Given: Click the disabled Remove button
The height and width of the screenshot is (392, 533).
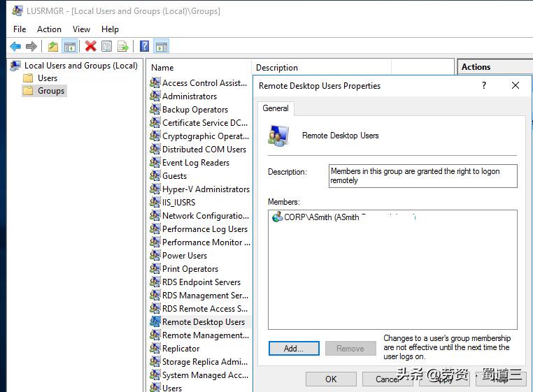Looking at the screenshot, I should coord(350,348).
